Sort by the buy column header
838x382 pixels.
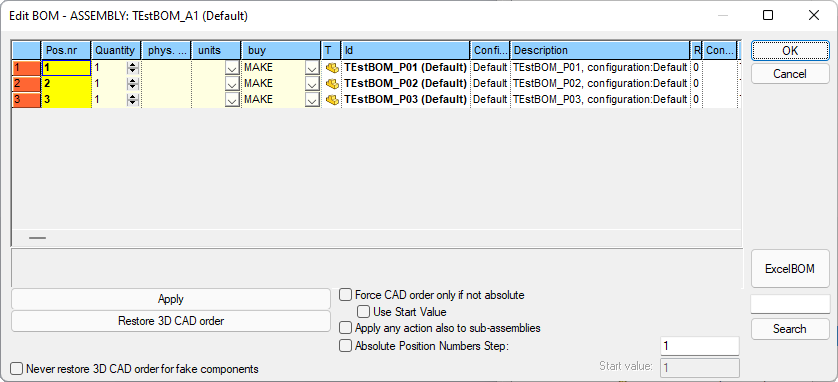click(281, 51)
